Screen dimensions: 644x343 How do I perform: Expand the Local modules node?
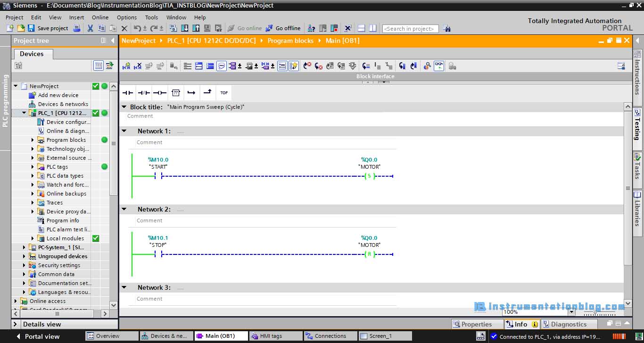33,238
